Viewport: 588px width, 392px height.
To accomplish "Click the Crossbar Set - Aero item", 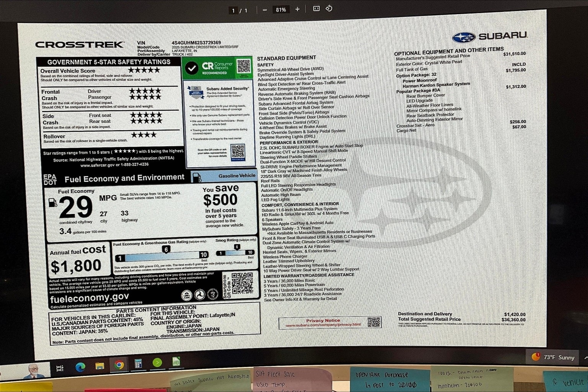I will [415, 125].
